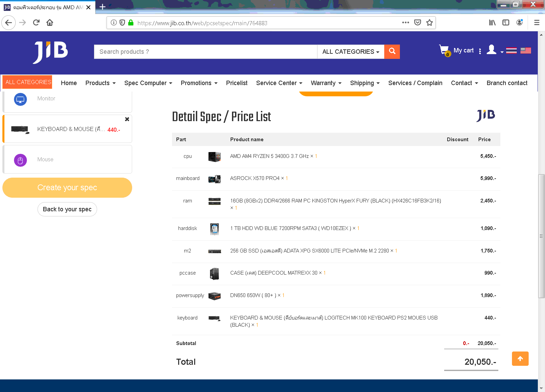Bookmark this page with the star
545x392 pixels.
tap(430, 23)
